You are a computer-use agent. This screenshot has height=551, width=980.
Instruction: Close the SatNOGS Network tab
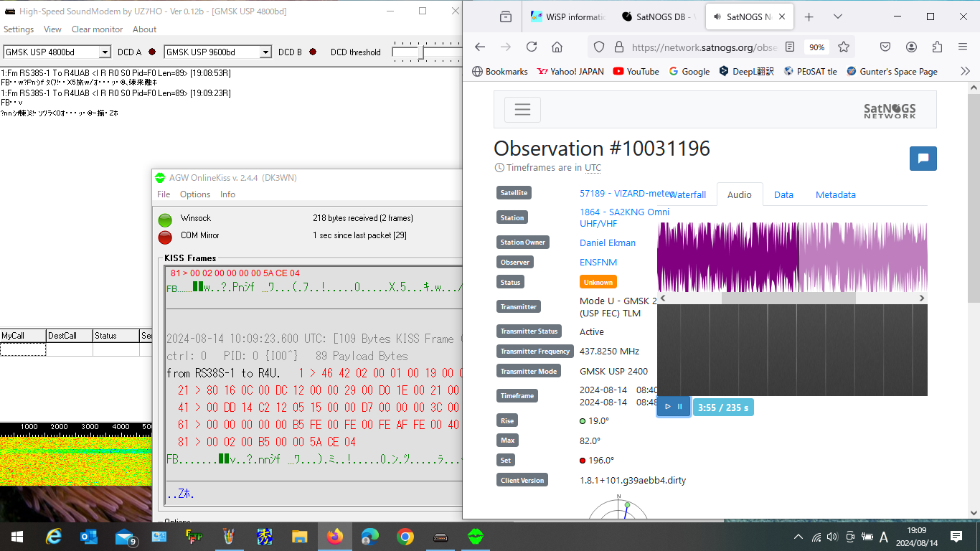782,17
